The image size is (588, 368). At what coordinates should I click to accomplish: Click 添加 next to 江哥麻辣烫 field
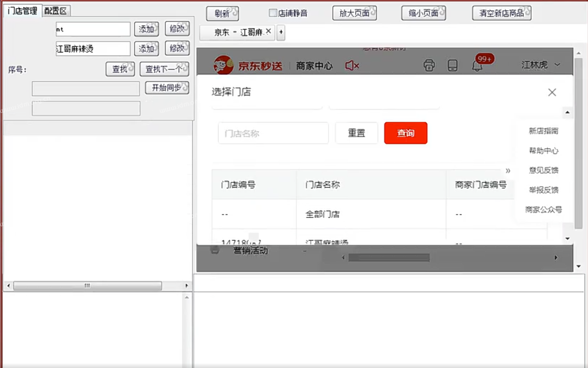146,49
